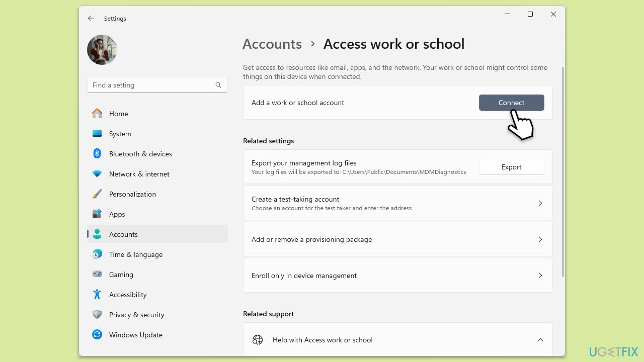Click the back arrow in Settings header
This screenshot has width=644, height=362.
click(91, 18)
